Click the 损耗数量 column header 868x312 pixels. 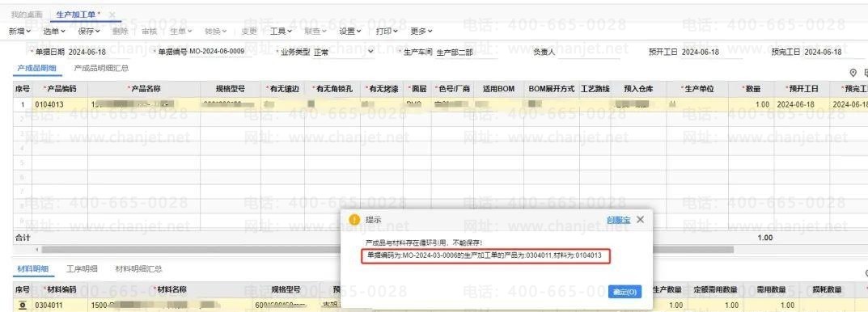click(827, 289)
